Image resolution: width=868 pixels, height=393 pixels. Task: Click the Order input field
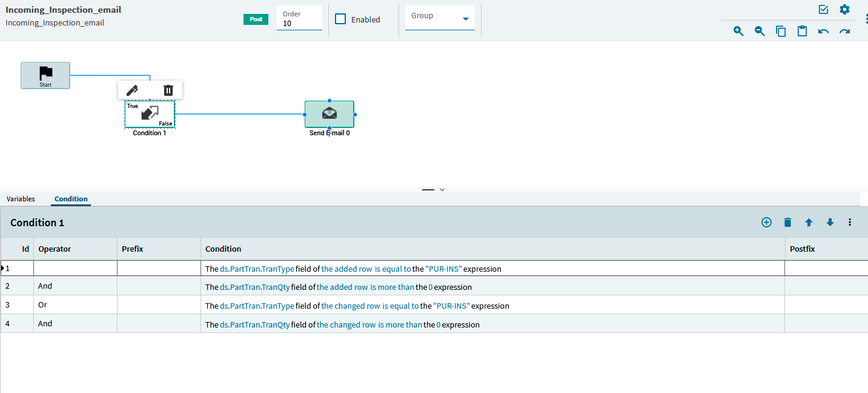coord(299,24)
